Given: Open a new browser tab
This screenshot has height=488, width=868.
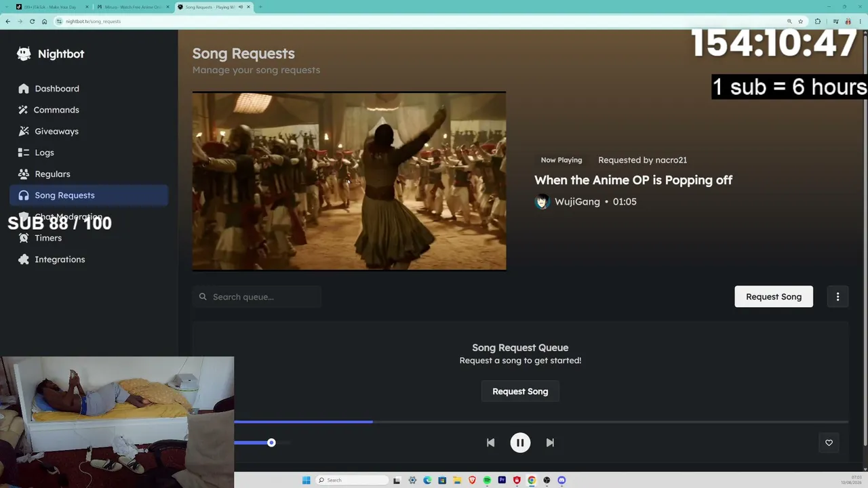Looking at the screenshot, I should 260,7.
